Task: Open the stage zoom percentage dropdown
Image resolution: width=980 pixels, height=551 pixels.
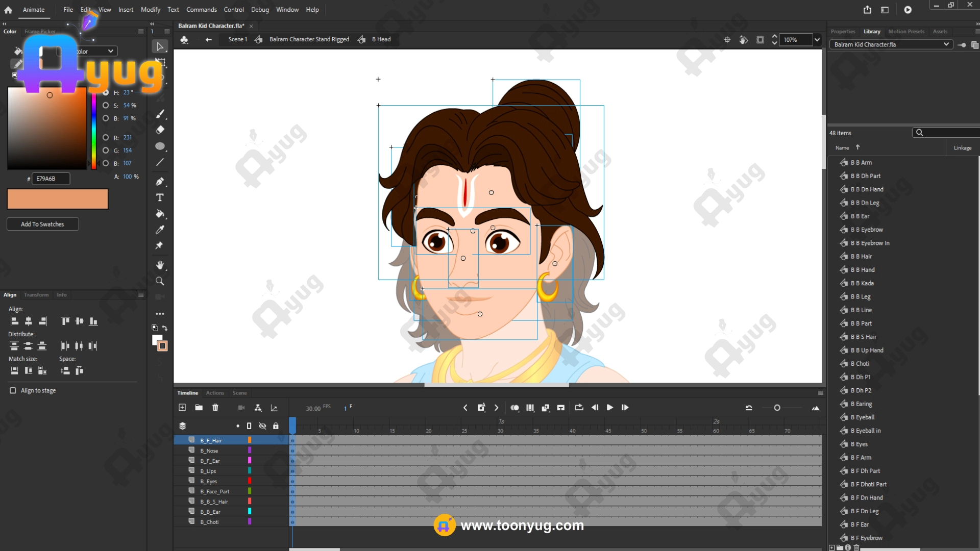Action: pyautogui.click(x=817, y=40)
